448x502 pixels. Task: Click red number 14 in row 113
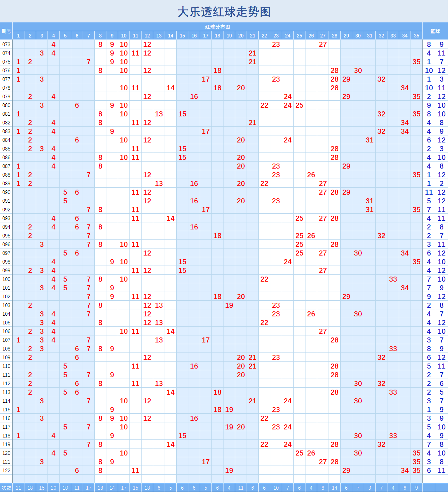[x=171, y=392]
